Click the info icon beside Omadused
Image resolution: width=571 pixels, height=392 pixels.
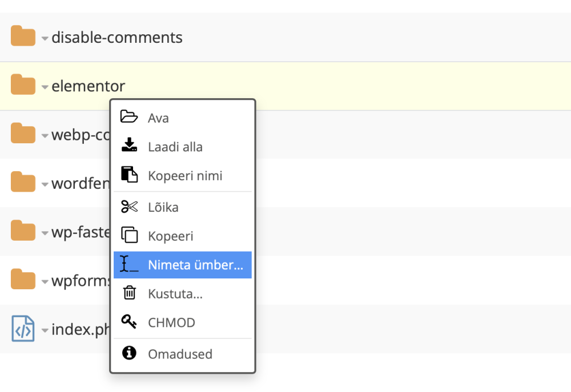coord(130,353)
